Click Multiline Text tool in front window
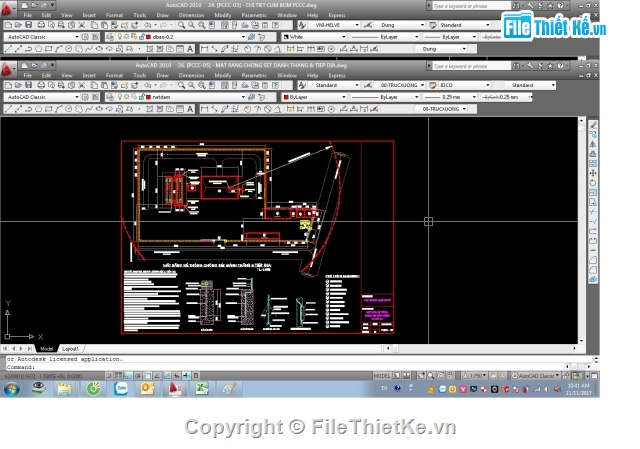Viewport: 640px width, 449px height. coord(190,109)
